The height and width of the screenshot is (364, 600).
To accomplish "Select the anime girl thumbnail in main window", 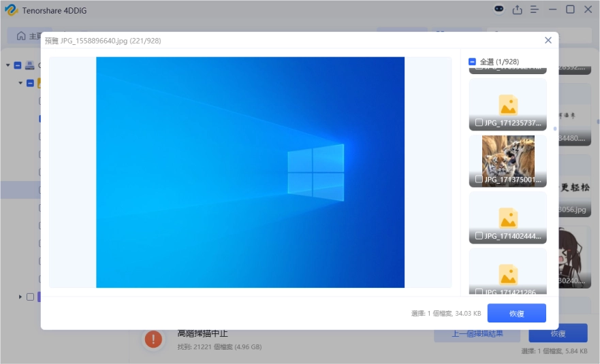I will 574,257.
